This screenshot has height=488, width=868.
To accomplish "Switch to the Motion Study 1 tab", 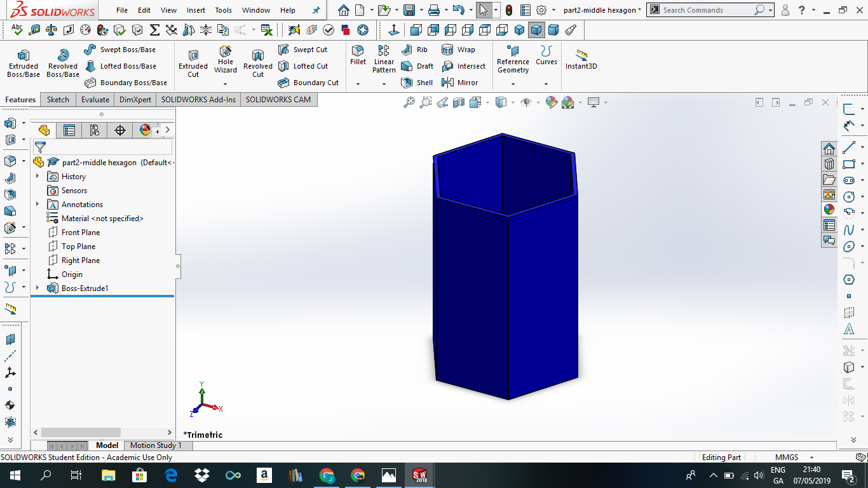I will click(x=156, y=445).
